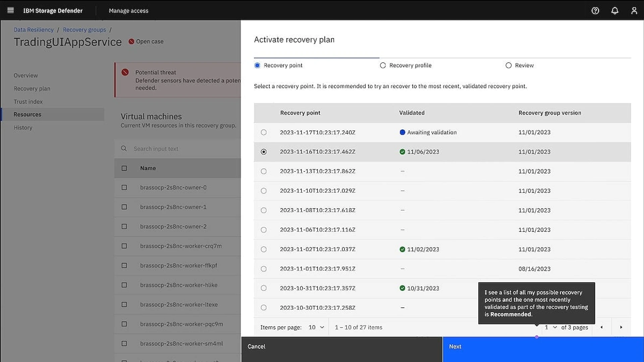Click the red Open case status icon
Screen dimensions: 644x362
point(131,42)
